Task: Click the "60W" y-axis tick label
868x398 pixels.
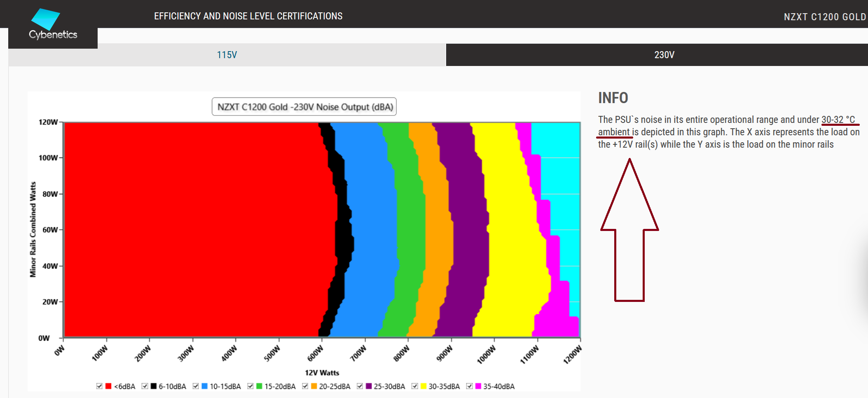Action: 50,230
